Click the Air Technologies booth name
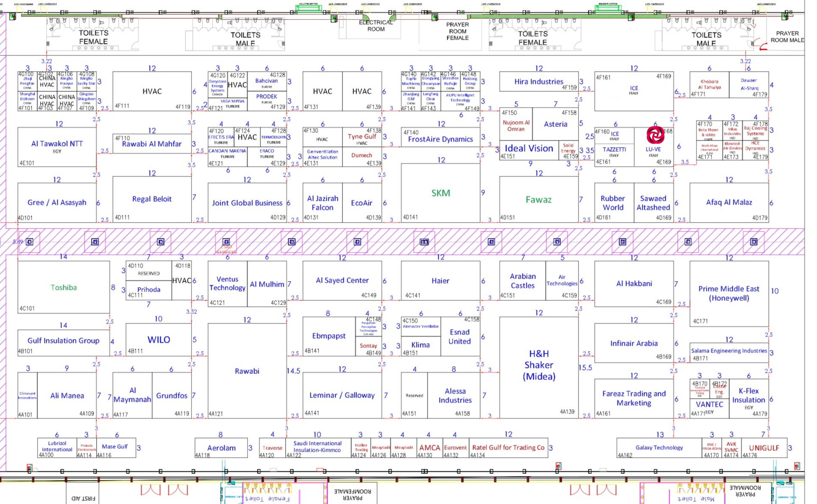817x504 pixels. tap(562, 280)
